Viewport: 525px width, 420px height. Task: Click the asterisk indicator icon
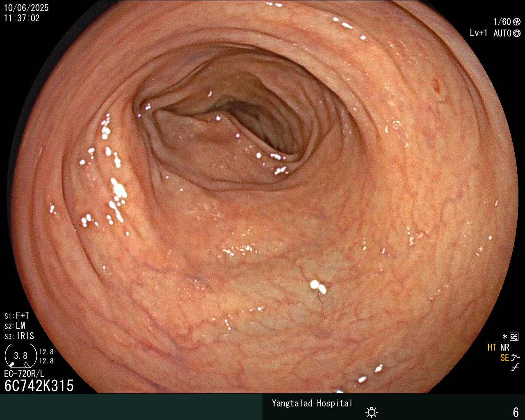point(505,336)
